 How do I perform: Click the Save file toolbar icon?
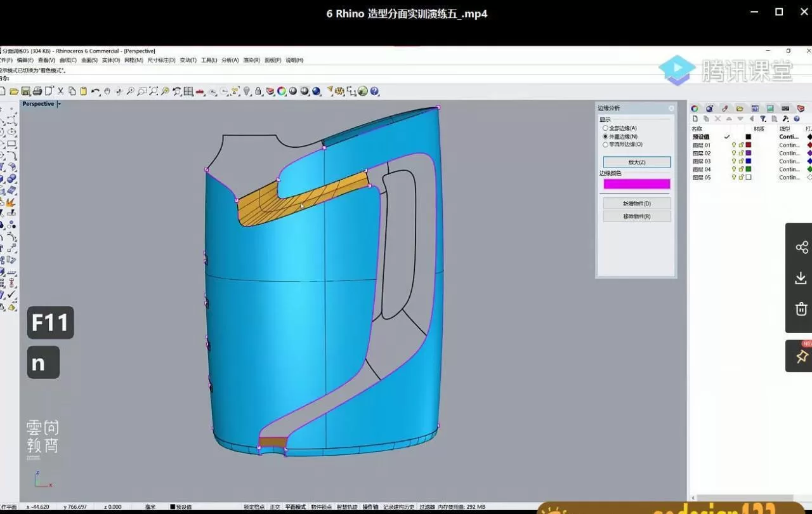click(26, 91)
